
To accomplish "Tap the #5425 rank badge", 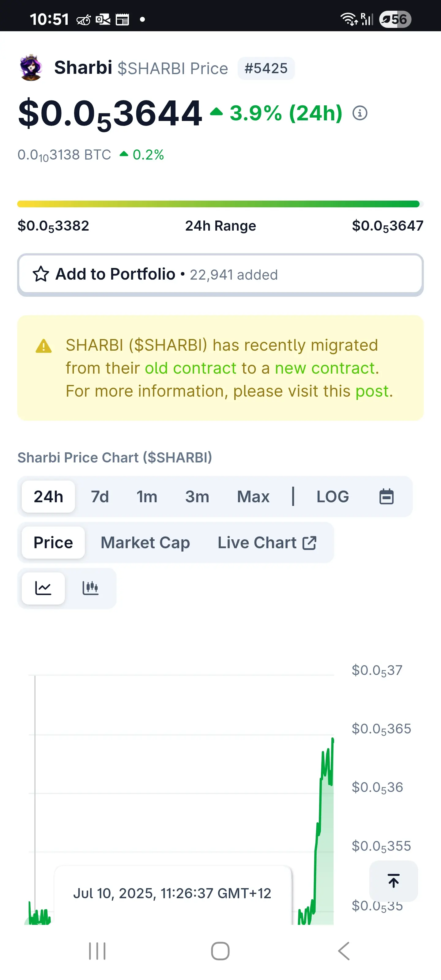I will [x=266, y=69].
